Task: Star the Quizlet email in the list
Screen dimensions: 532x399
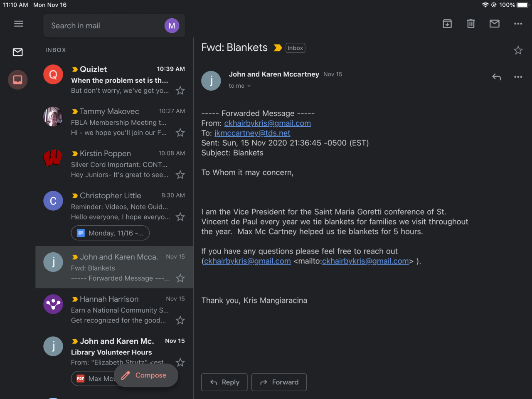Action: (x=180, y=91)
